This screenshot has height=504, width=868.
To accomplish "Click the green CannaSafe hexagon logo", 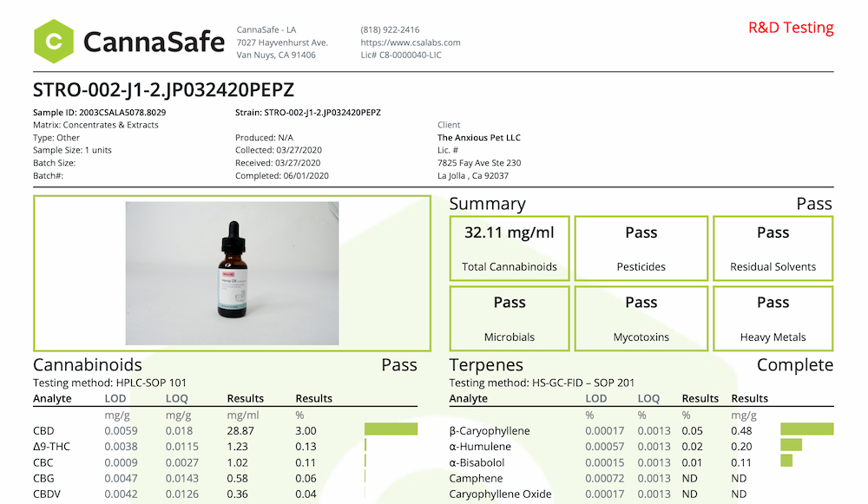I will pyautogui.click(x=54, y=42).
